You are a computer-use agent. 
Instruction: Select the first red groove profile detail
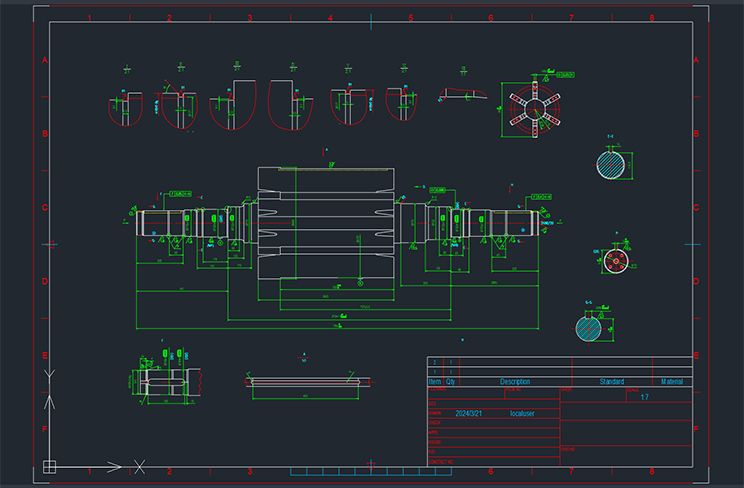pyautogui.click(x=125, y=108)
